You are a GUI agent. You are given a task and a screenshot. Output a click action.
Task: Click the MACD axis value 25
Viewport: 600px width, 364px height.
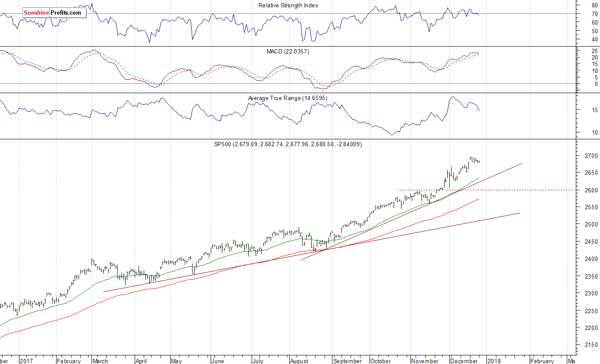pyautogui.click(x=594, y=51)
